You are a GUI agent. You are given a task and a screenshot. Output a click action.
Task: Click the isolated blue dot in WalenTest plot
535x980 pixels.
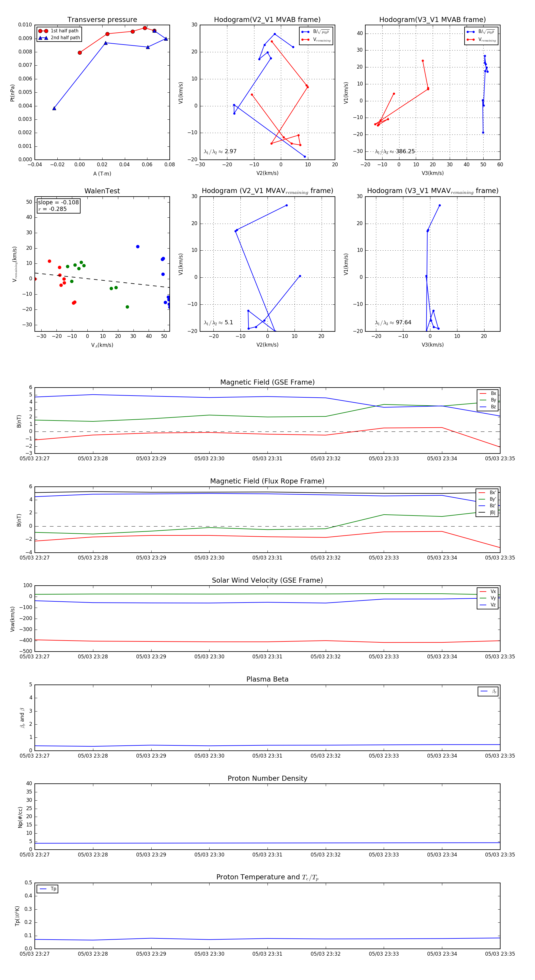[x=138, y=246]
